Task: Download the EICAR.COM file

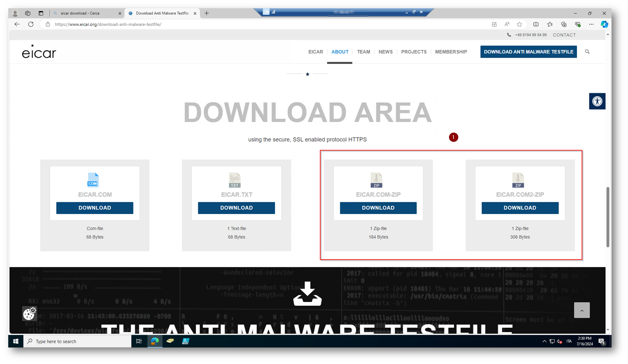Action: (x=95, y=208)
